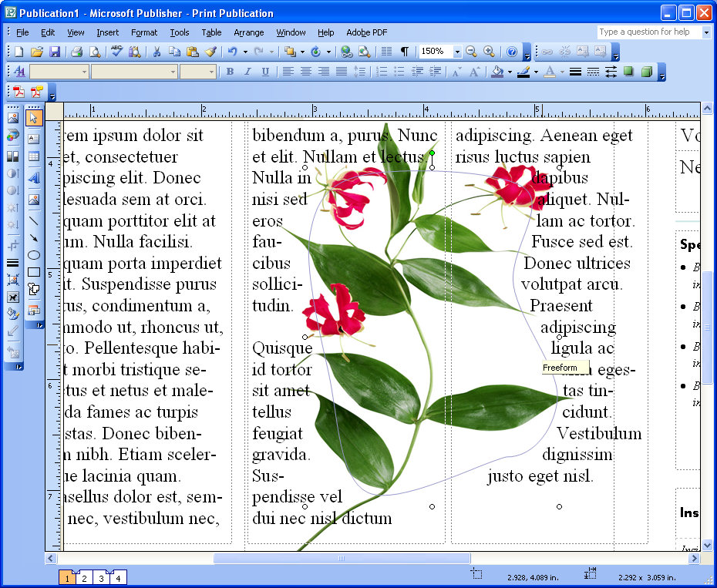Click the vertical scrollbar down arrow
This screenshot has height=588, width=717.
[x=707, y=545]
